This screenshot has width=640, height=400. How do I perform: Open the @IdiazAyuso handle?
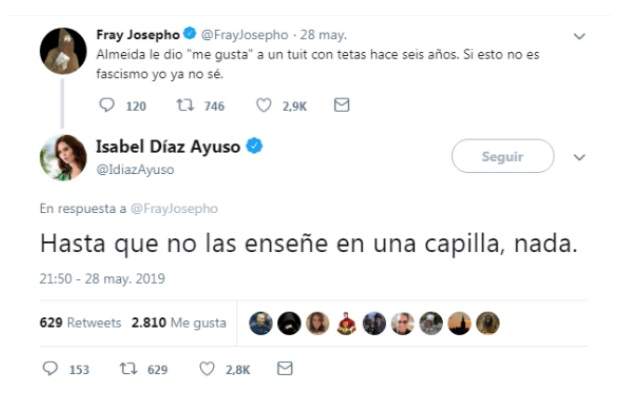coord(135,169)
